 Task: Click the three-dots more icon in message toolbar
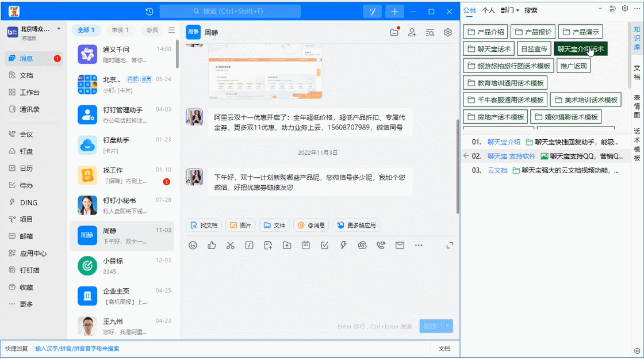point(419,245)
